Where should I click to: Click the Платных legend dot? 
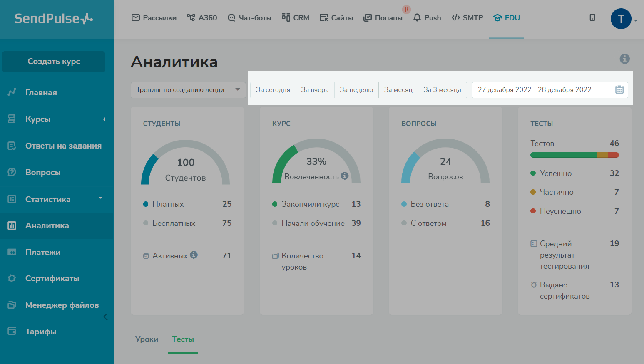(146, 204)
